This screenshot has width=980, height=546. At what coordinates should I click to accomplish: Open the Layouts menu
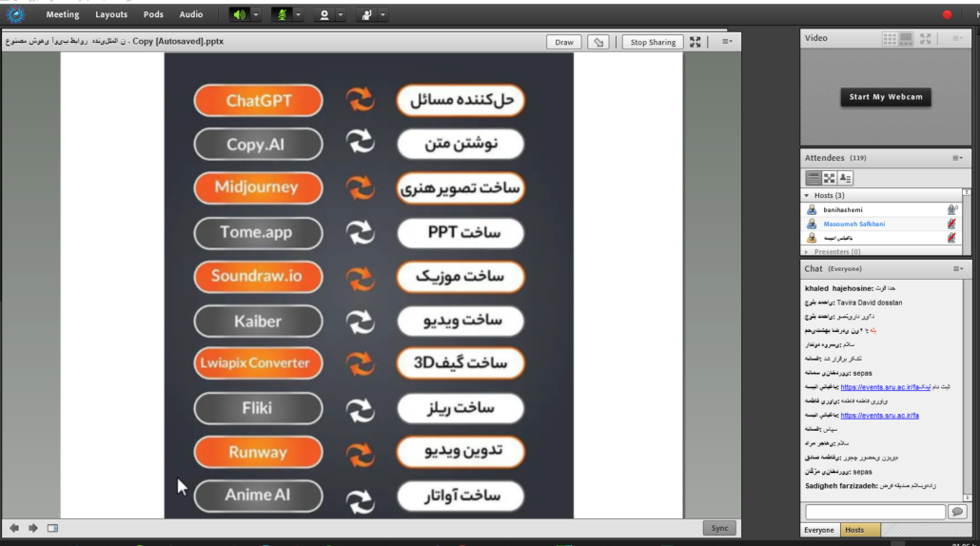pyautogui.click(x=111, y=14)
